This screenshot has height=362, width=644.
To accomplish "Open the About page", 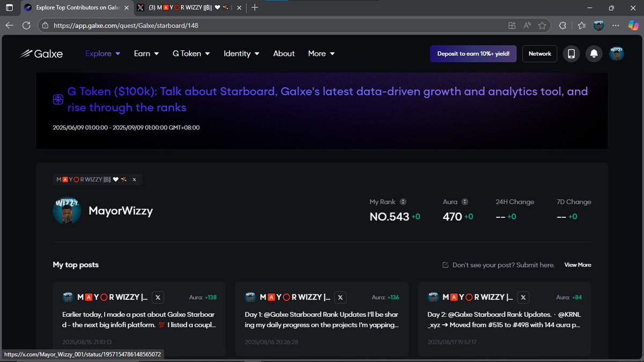I will pyautogui.click(x=284, y=54).
